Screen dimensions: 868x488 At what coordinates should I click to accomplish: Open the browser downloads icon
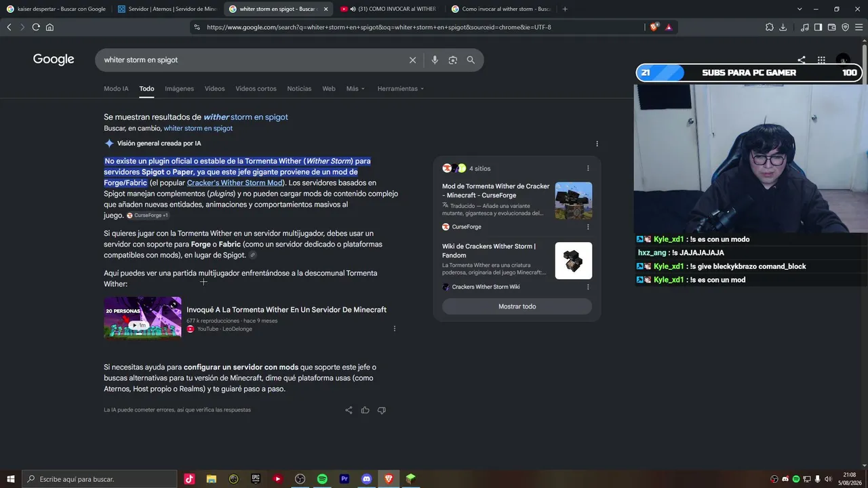point(783,27)
